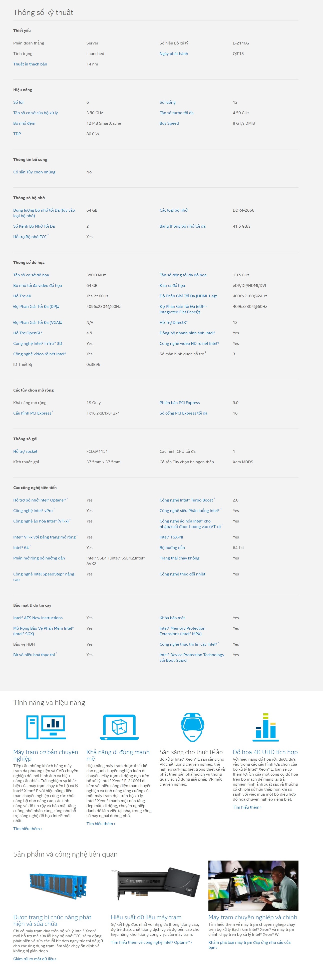
Task: Open 'Công nghệ Intel® Turbo Boost' link
Action: (186, 500)
